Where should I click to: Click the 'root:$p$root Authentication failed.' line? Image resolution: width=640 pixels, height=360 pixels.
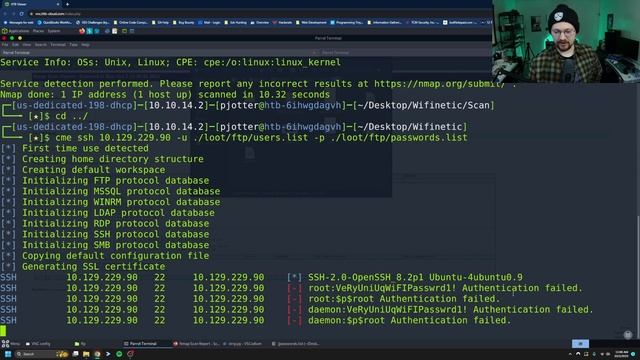coord(404,299)
